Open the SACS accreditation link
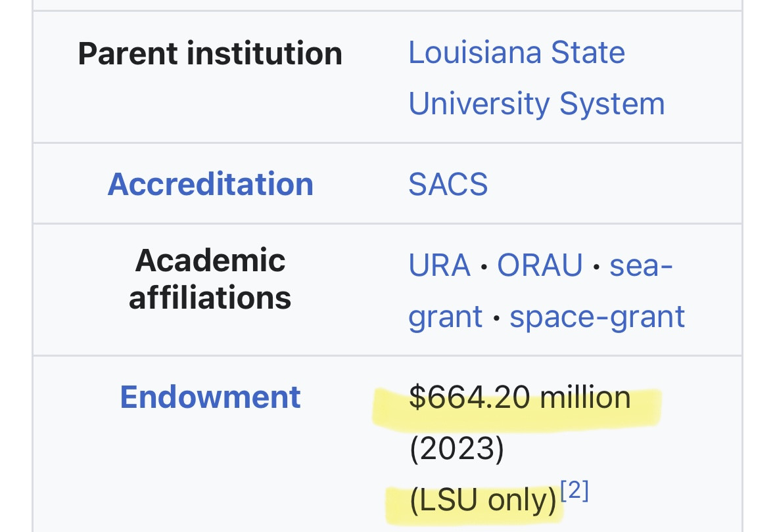This screenshot has width=775, height=532. tap(448, 184)
